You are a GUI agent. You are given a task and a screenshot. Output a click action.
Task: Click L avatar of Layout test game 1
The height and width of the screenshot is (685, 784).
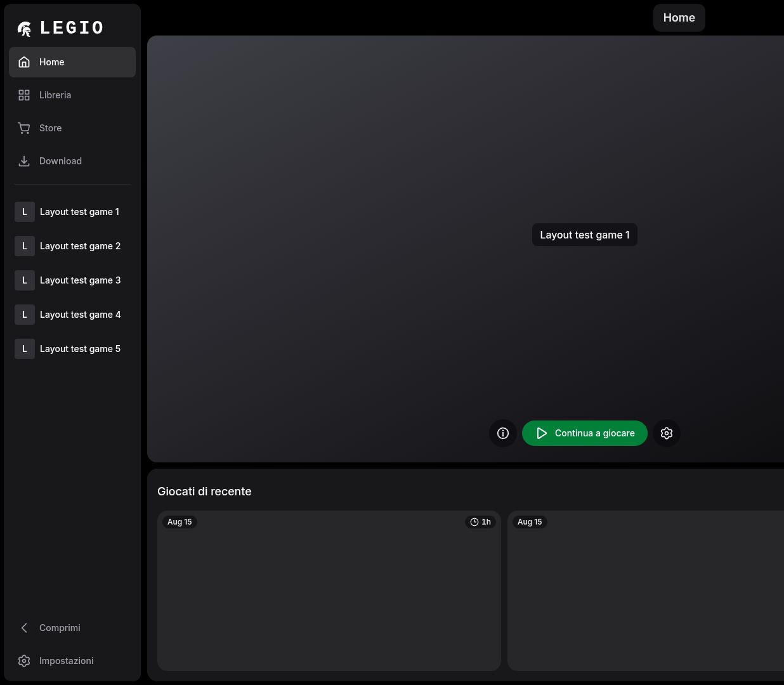coord(25,212)
